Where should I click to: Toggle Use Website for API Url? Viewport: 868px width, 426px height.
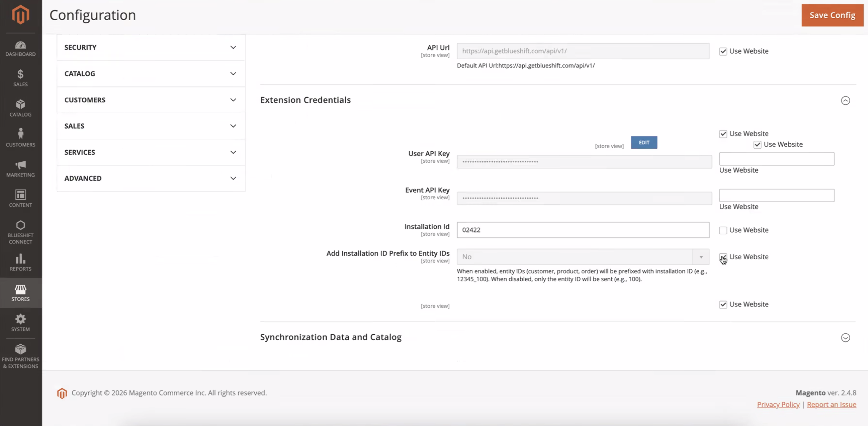tap(723, 51)
